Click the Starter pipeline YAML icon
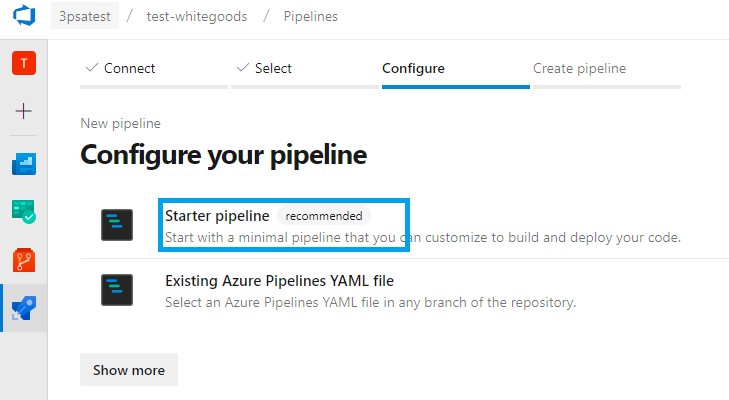 (117, 225)
